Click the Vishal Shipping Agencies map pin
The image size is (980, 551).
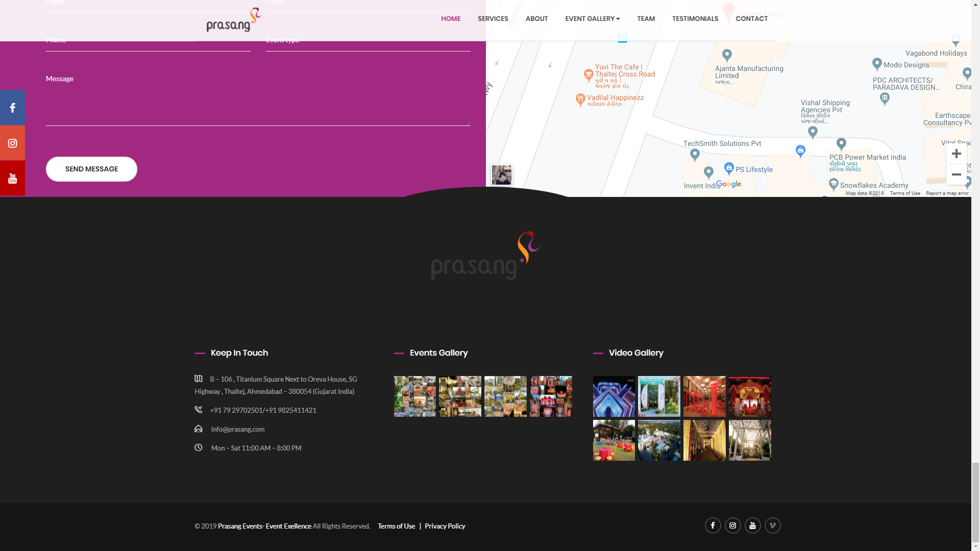[x=813, y=132]
